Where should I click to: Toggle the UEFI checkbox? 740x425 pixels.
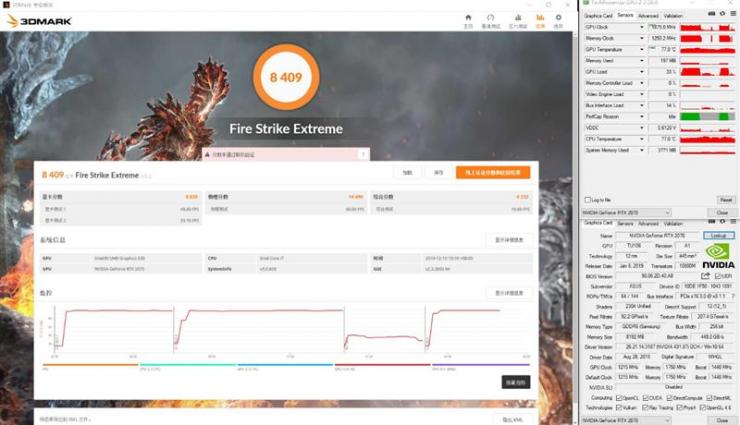(x=716, y=275)
